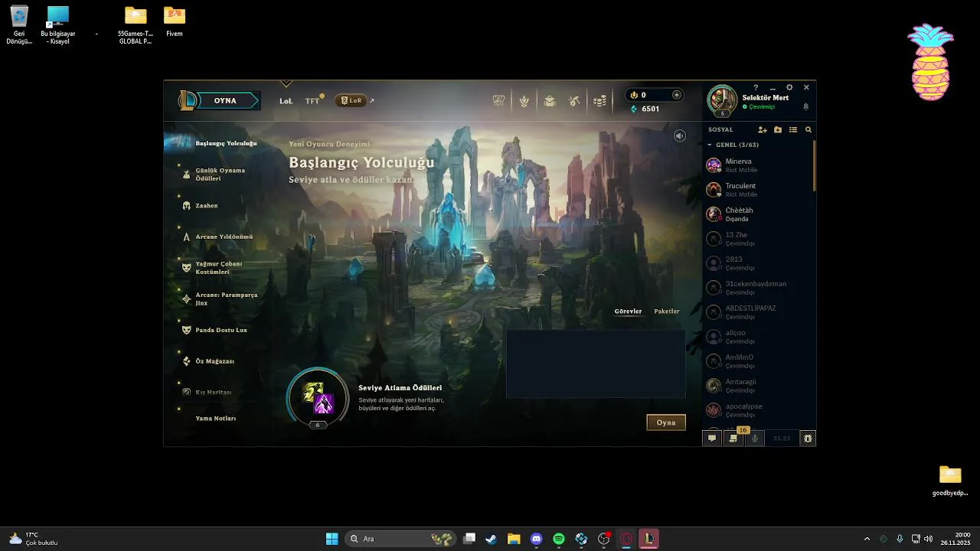Open Yama Notları side menu item
Screen dimensions: 980x551
point(215,419)
